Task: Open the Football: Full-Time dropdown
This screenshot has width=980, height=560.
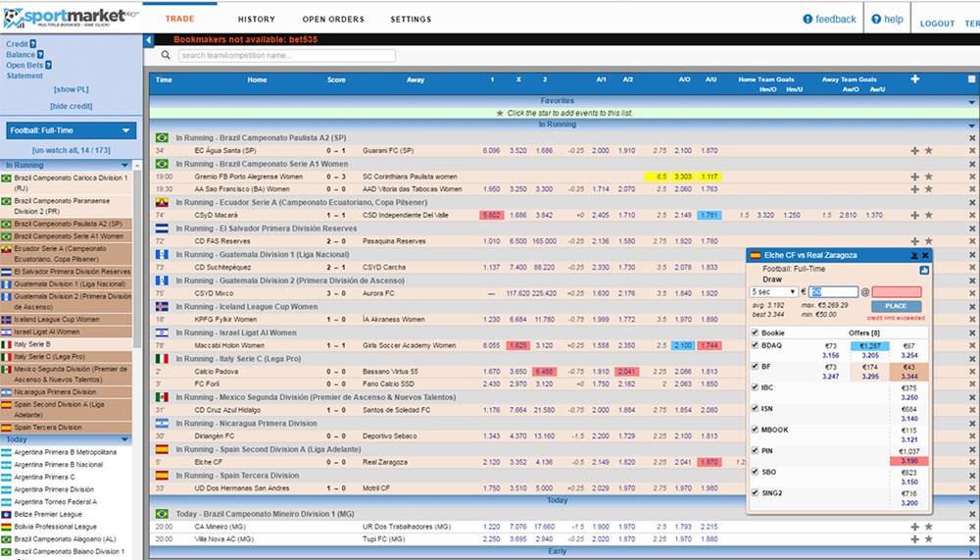Action: (71, 130)
